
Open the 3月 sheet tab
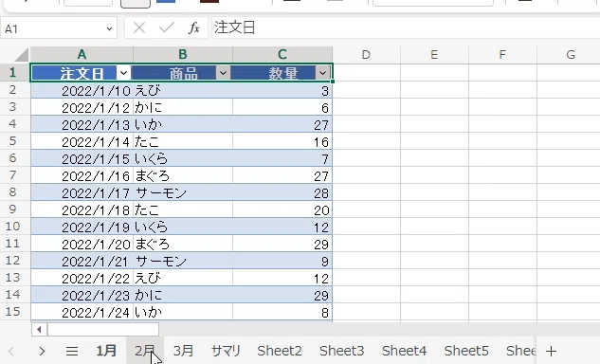[x=183, y=351]
